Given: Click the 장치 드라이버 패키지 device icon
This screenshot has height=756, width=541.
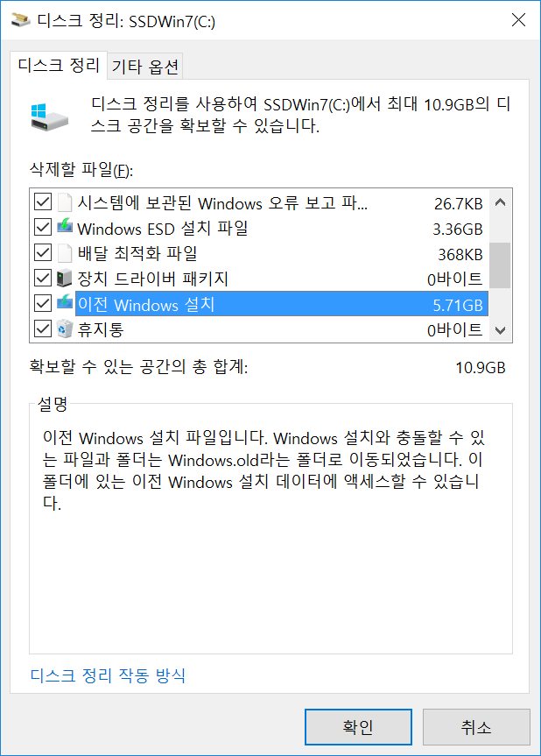Looking at the screenshot, I should [65, 278].
